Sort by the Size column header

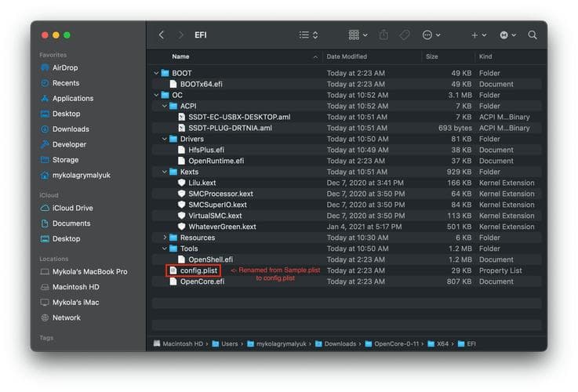(431, 56)
